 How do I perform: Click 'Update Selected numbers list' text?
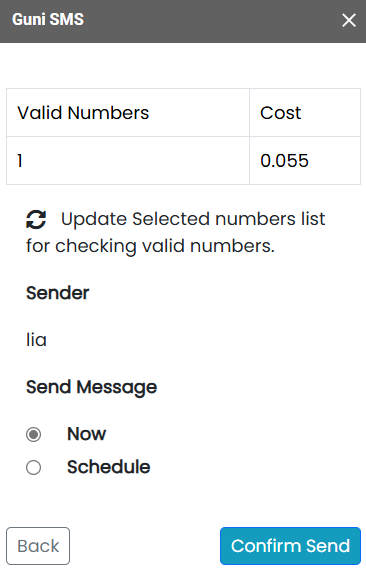(193, 219)
